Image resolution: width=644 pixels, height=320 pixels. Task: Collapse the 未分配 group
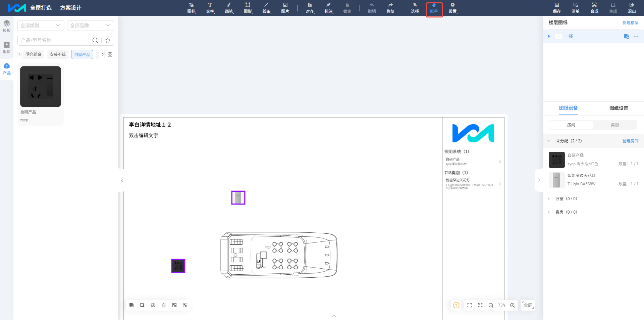tap(549, 141)
